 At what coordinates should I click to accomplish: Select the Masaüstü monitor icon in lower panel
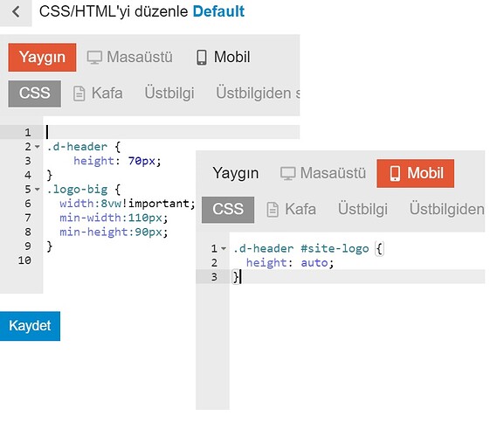click(x=287, y=173)
